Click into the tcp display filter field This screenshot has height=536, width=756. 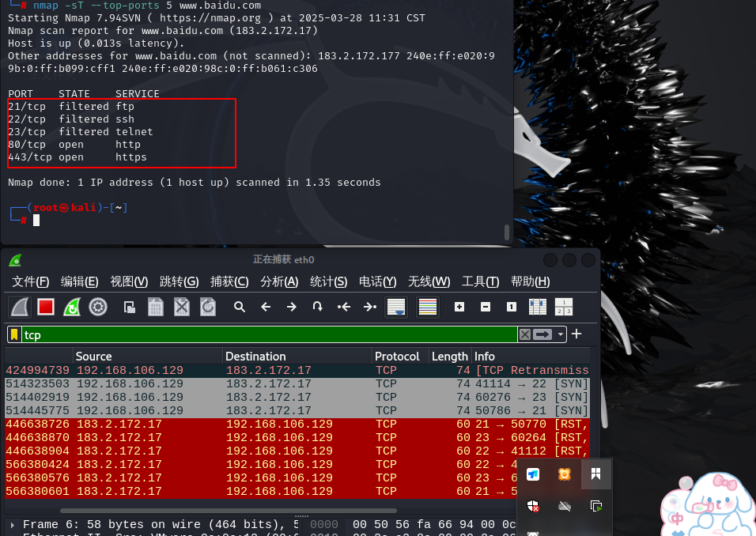tap(270, 334)
